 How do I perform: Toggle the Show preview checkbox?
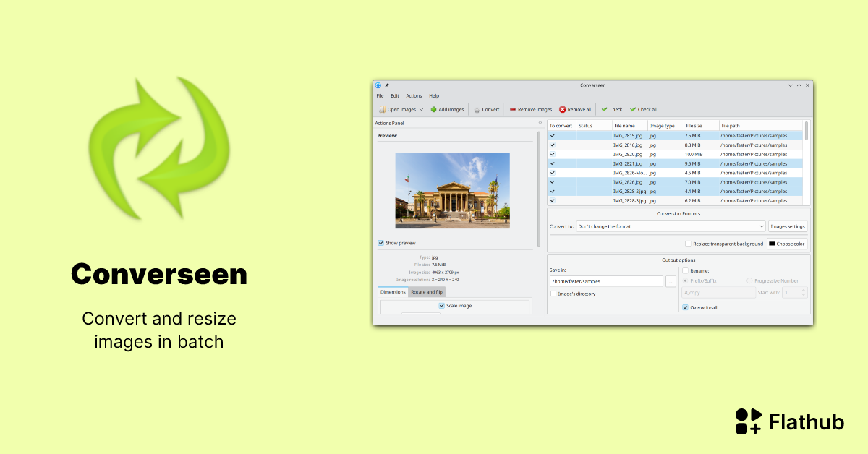coord(381,243)
